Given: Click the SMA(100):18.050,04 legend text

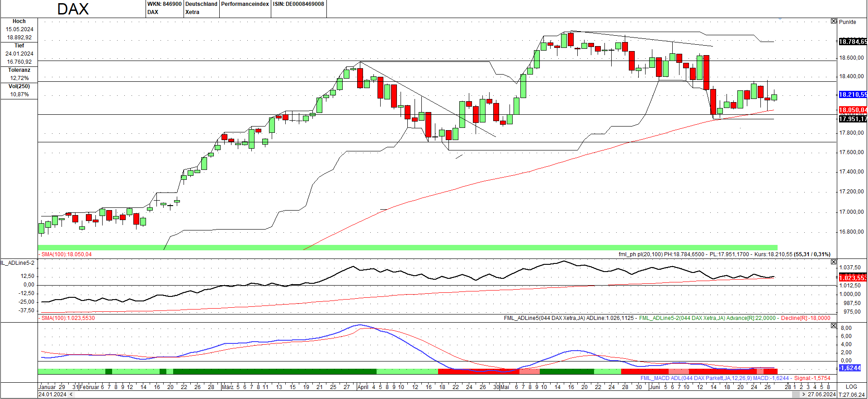Looking at the screenshot, I should 66,254.
